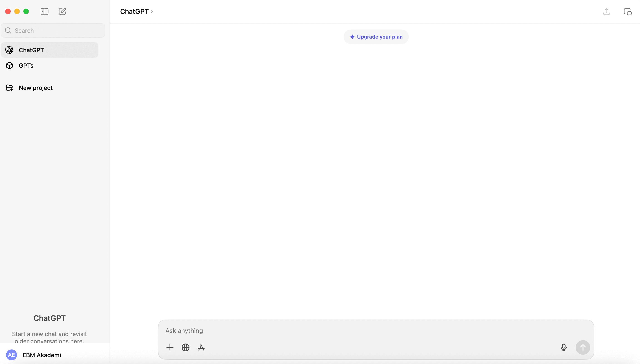
Task: Click the share upload icon
Action: point(606,12)
